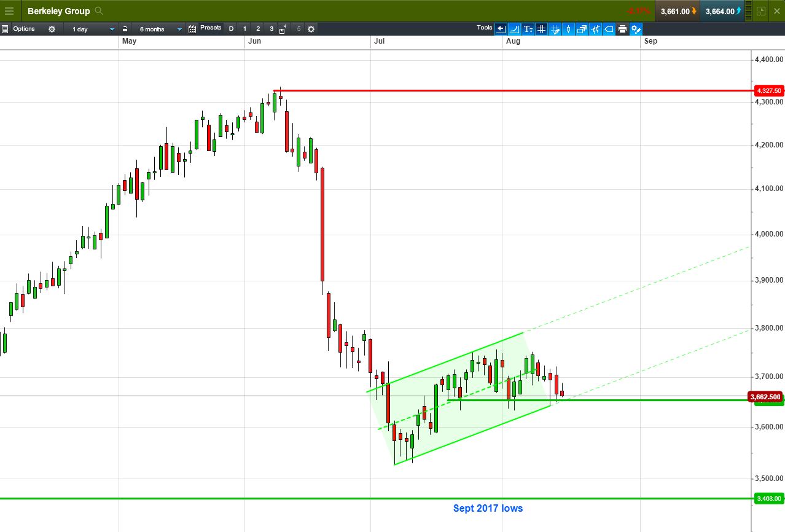Open presets settings gear
785x532 pixels.
311,29
